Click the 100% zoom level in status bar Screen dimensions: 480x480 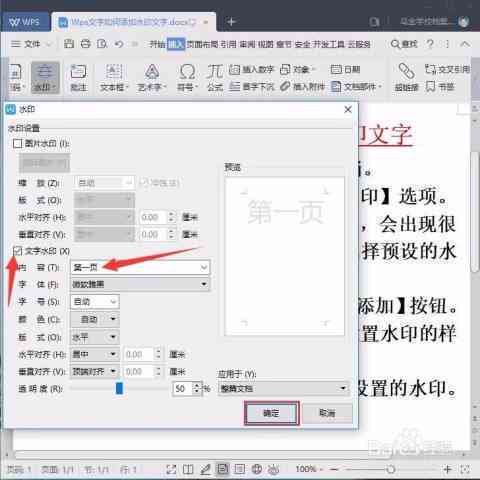tap(306, 469)
